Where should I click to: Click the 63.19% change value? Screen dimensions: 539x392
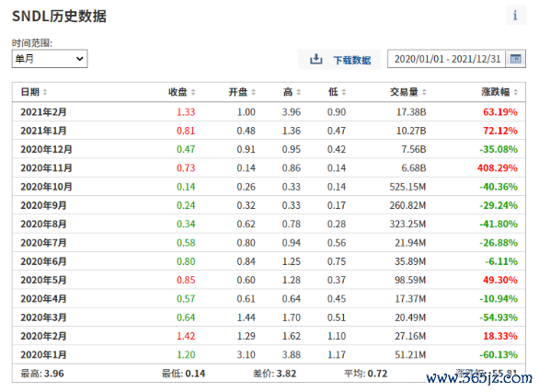click(x=500, y=112)
